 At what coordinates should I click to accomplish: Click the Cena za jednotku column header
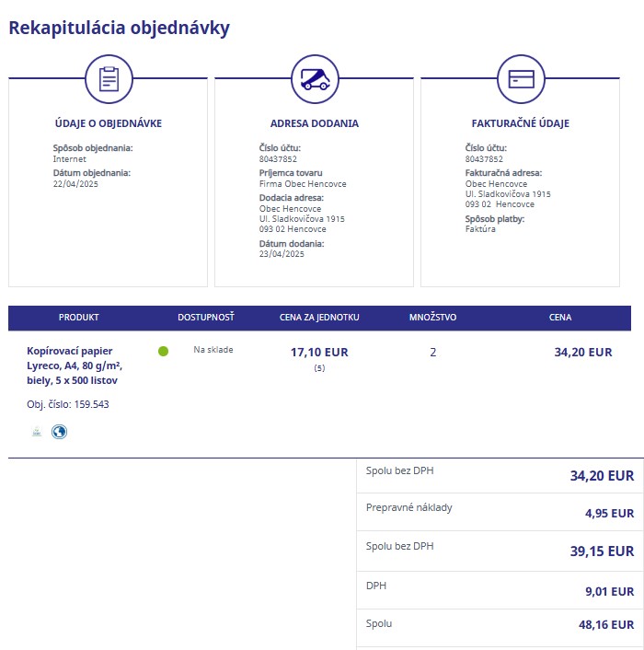(319, 318)
